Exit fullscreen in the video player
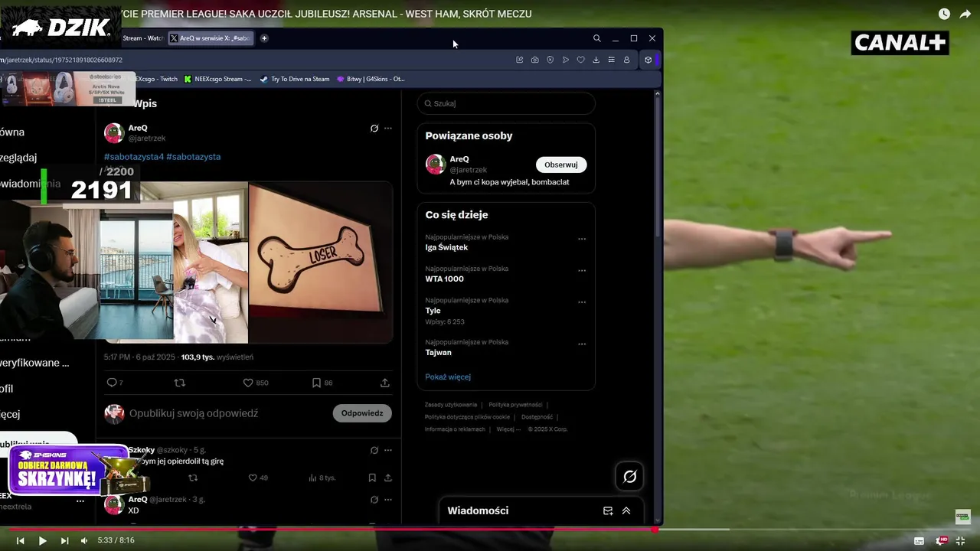The width and height of the screenshot is (980, 551). pos(960,540)
